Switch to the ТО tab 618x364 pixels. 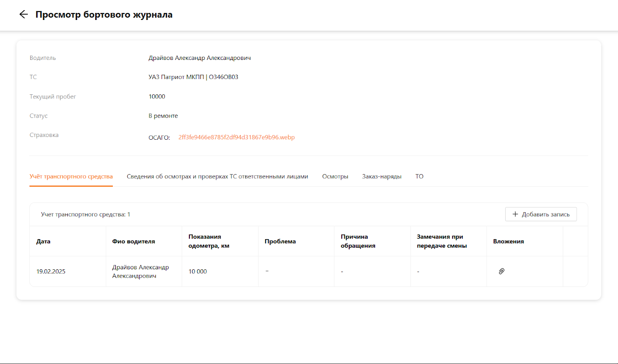pos(419,176)
